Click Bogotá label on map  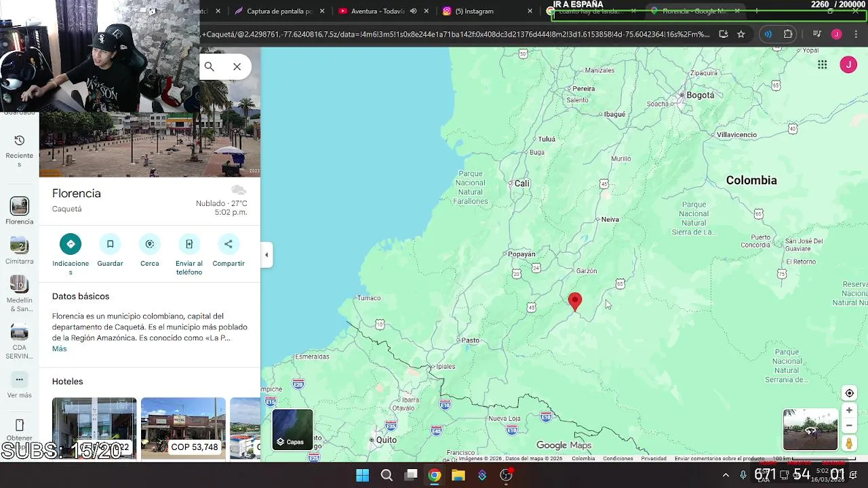pyautogui.click(x=700, y=95)
